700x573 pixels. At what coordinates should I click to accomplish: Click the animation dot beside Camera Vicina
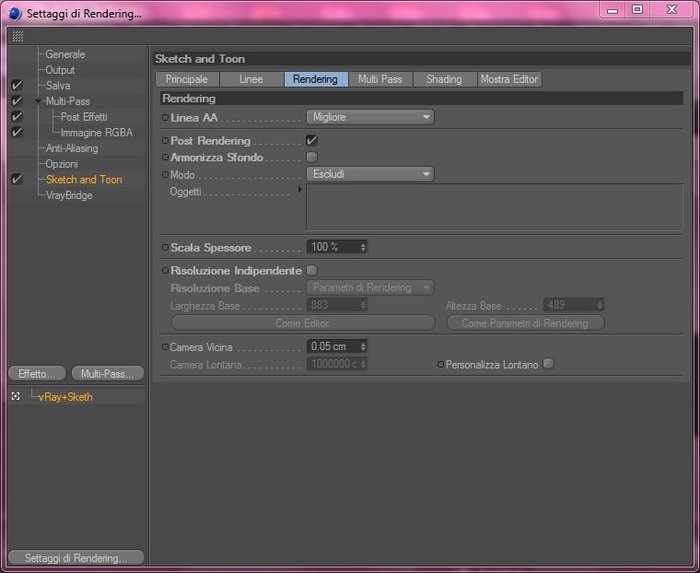point(165,347)
